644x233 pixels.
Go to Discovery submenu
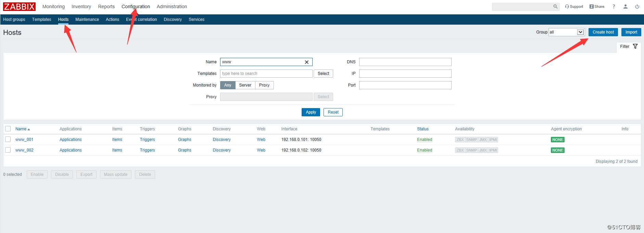click(173, 20)
